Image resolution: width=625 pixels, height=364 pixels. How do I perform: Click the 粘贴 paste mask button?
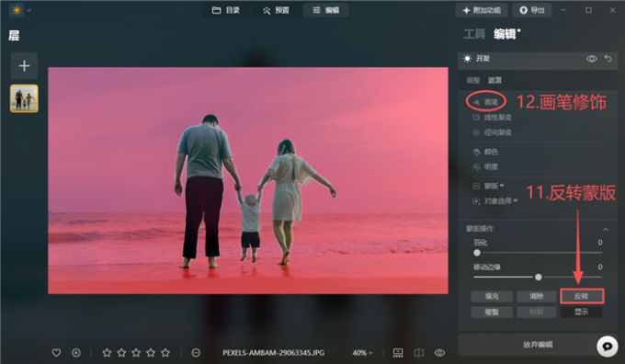click(x=537, y=312)
